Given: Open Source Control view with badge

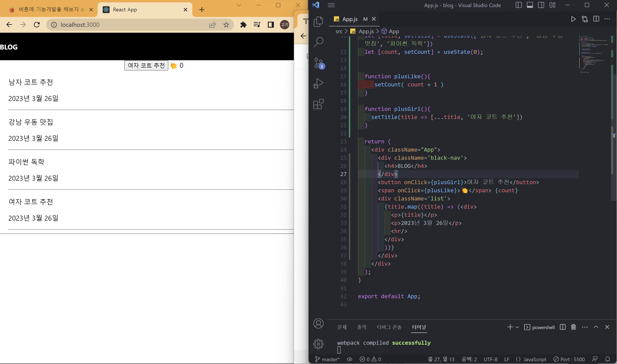Looking at the screenshot, I should pyautogui.click(x=319, y=63).
